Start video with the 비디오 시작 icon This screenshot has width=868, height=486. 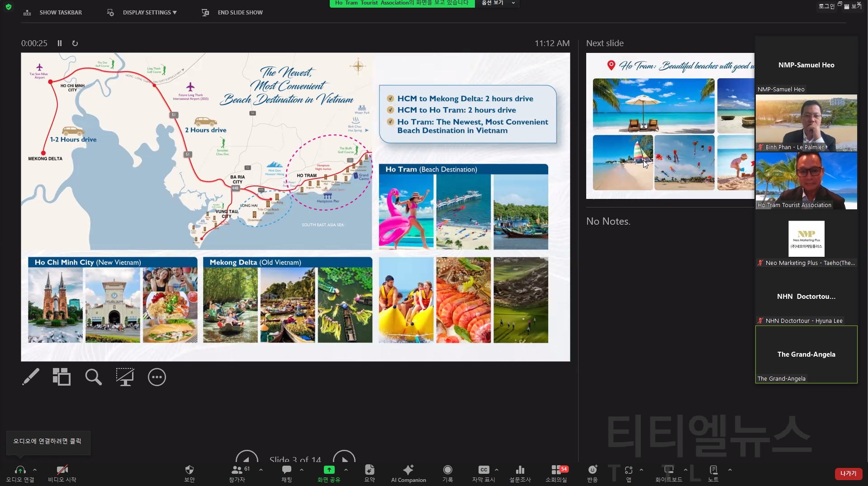click(62, 470)
